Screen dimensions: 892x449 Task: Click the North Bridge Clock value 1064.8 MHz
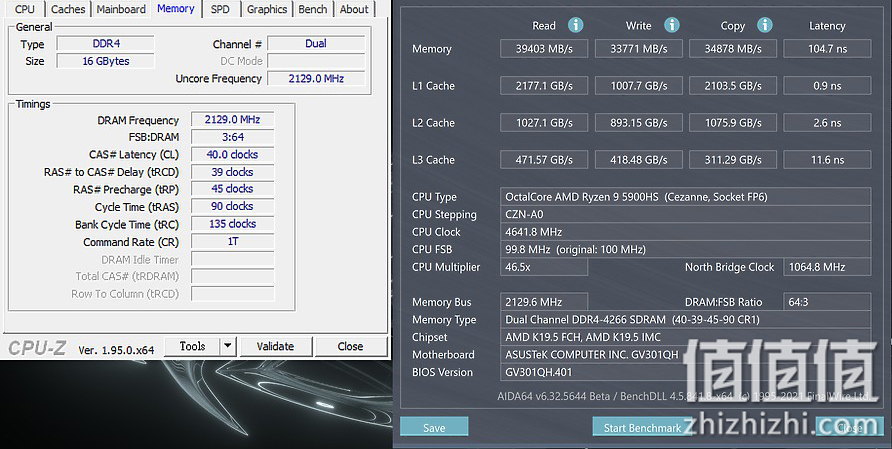click(827, 267)
